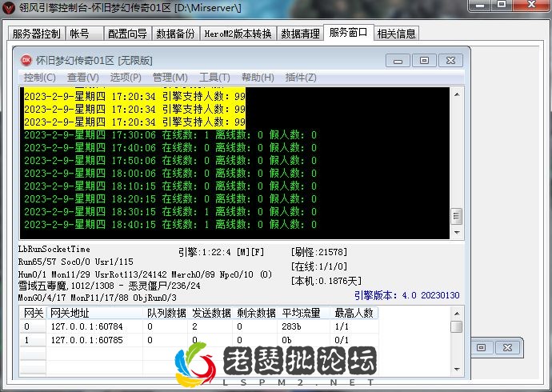Click the 网关地址 column header
Viewport: 552px width, 392px height.
click(x=94, y=313)
